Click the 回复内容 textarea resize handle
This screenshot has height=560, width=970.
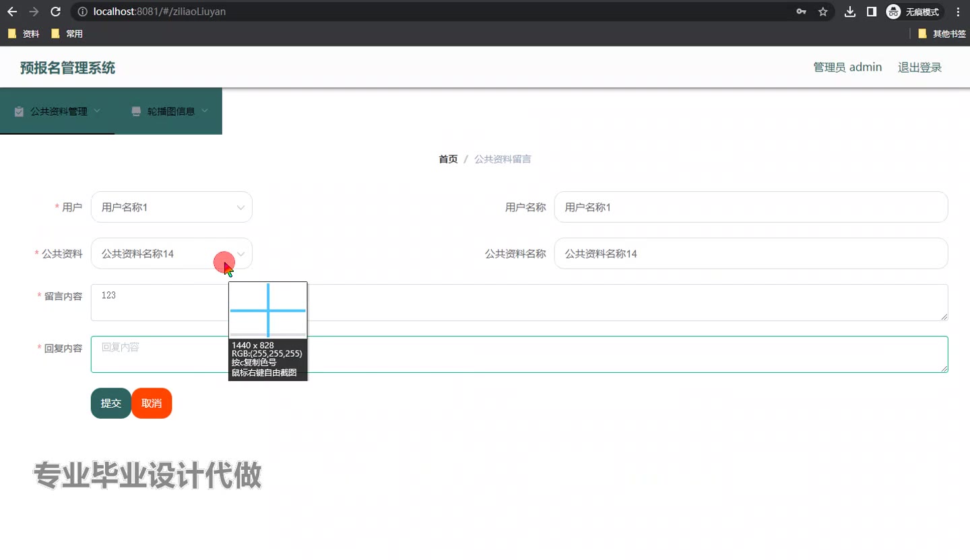[x=944, y=369]
